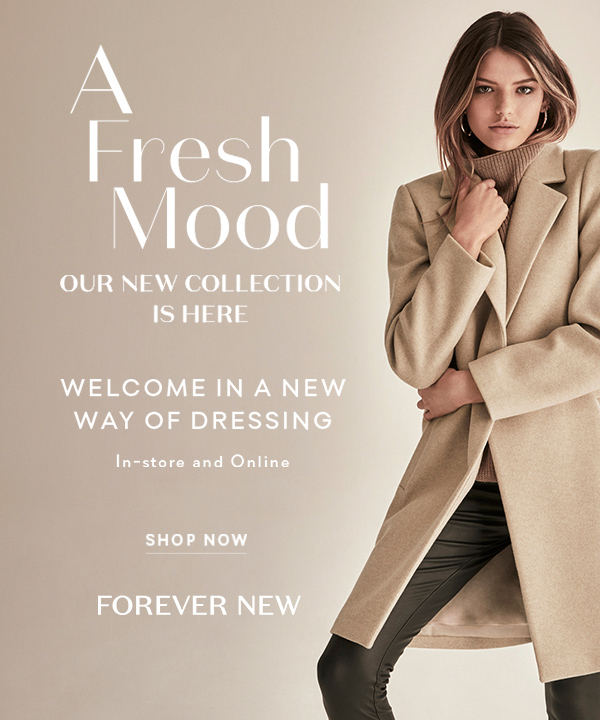Click the IS HERE text line
This screenshot has width=600, height=720.
pyautogui.click(x=200, y=315)
